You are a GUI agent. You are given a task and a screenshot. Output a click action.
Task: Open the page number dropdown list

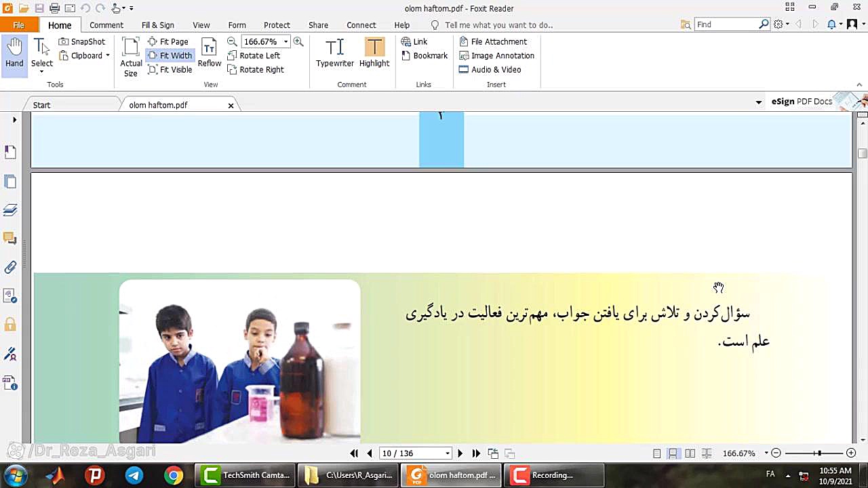click(448, 453)
